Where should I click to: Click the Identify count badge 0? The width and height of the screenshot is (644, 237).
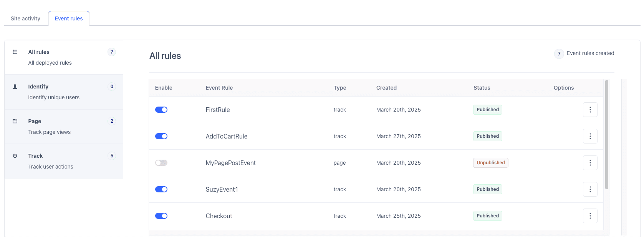point(112,87)
